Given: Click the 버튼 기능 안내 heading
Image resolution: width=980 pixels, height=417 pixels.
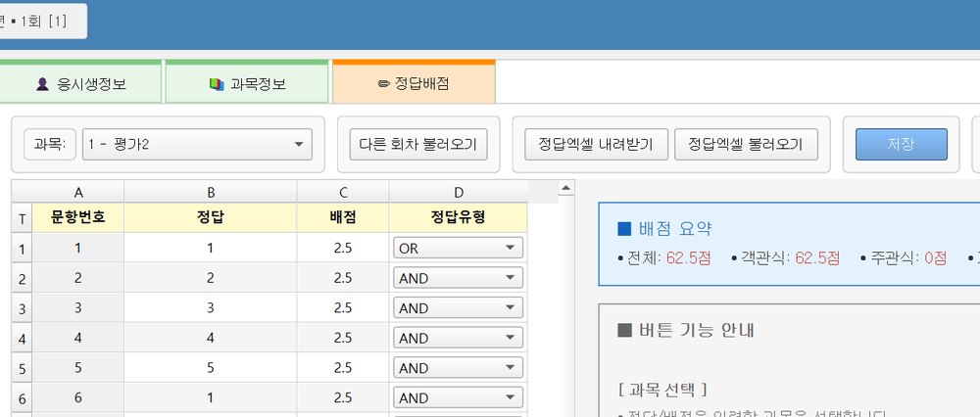Looking at the screenshot, I should 686,330.
